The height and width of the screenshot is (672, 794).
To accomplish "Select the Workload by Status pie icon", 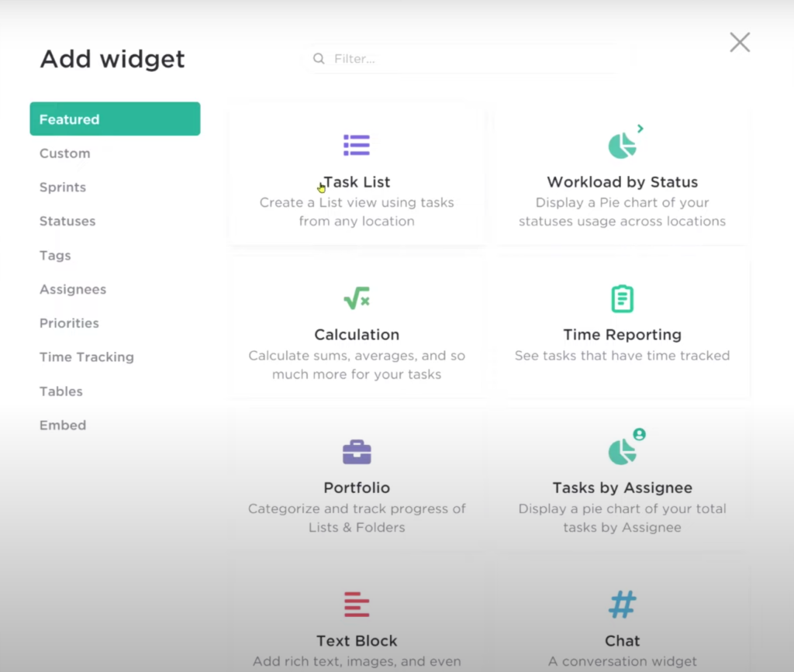I will pyautogui.click(x=625, y=142).
